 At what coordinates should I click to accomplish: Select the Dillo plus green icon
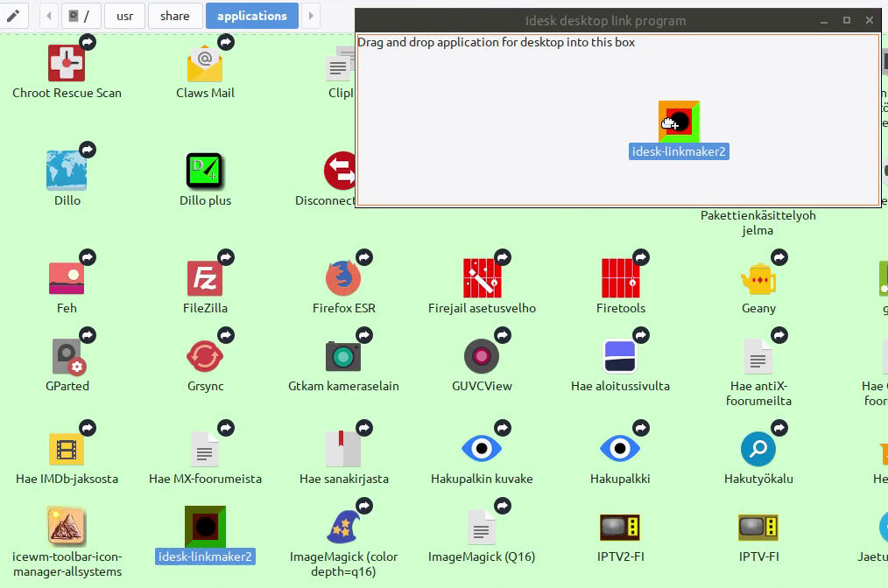(x=205, y=171)
